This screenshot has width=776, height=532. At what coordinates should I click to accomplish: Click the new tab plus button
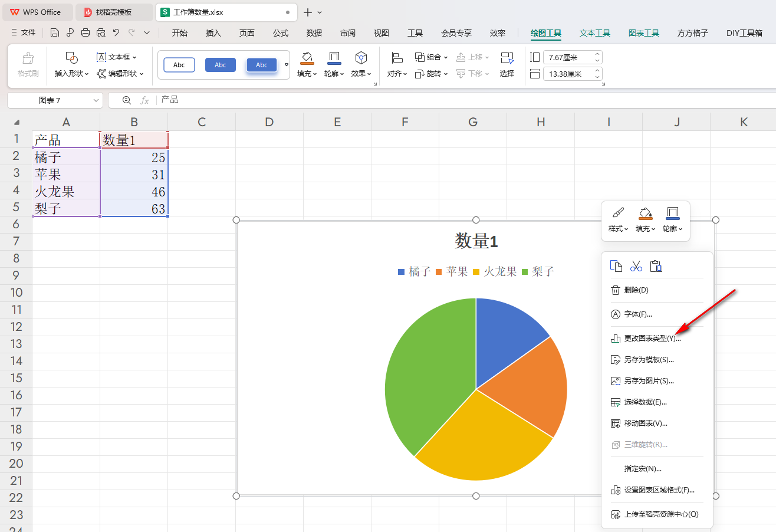click(307, 12)
